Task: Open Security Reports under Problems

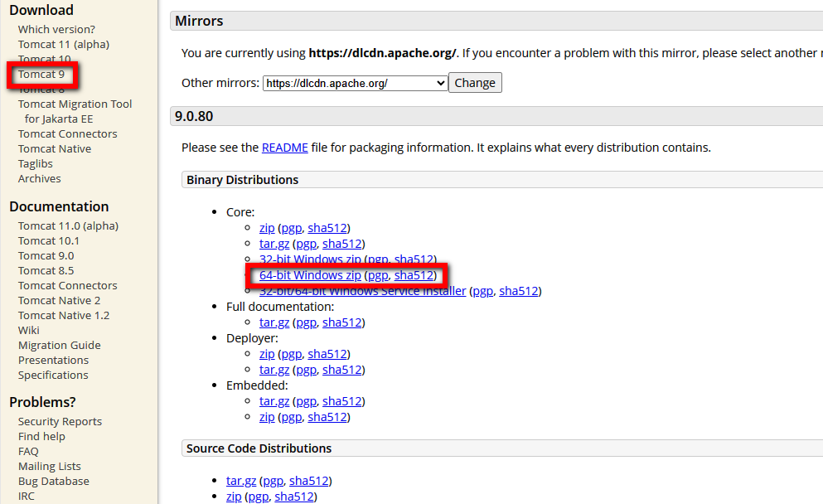Action: [x=60, y=422]
